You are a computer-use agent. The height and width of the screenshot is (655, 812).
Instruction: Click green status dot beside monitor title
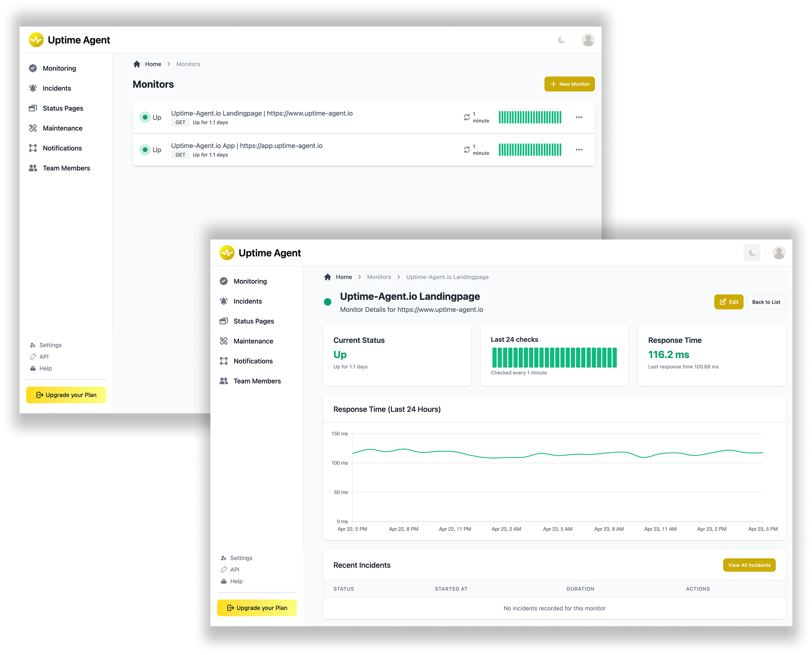point(328,302)
